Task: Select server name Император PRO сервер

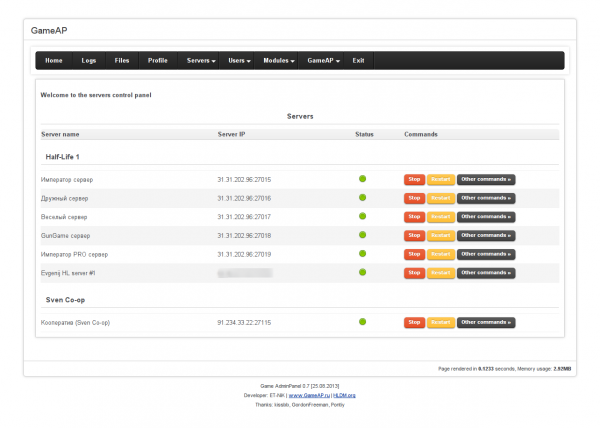Action: click(x=74, y=255)
